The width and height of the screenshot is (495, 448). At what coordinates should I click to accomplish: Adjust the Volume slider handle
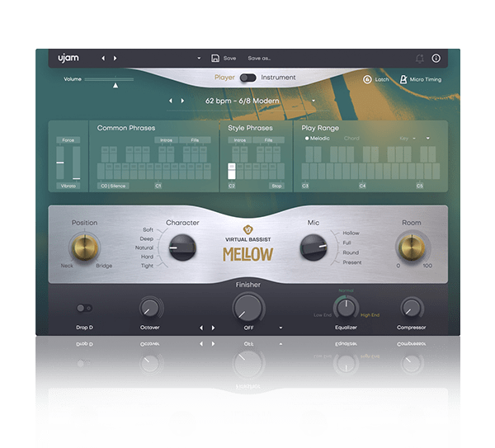pyautogui.click(x=115, y=85)
